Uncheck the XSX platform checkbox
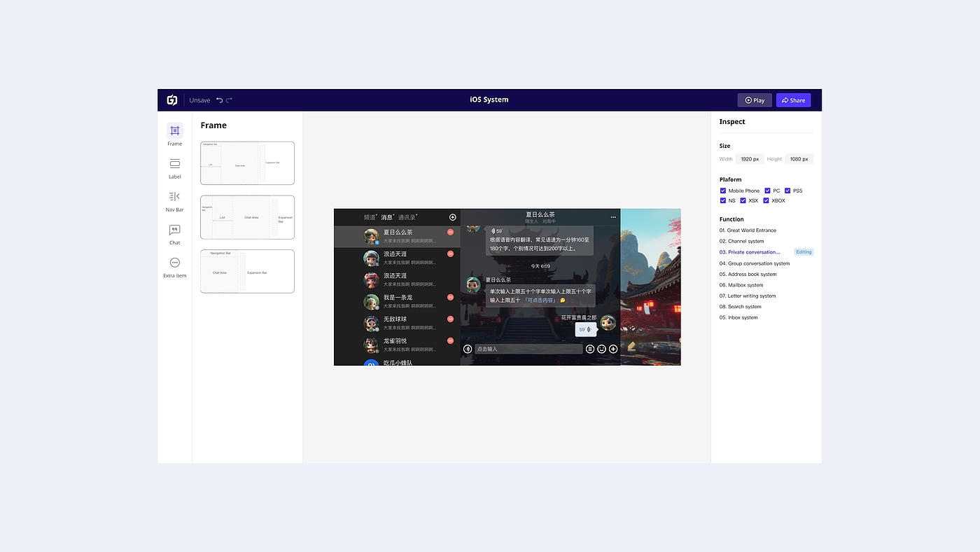 743,200
